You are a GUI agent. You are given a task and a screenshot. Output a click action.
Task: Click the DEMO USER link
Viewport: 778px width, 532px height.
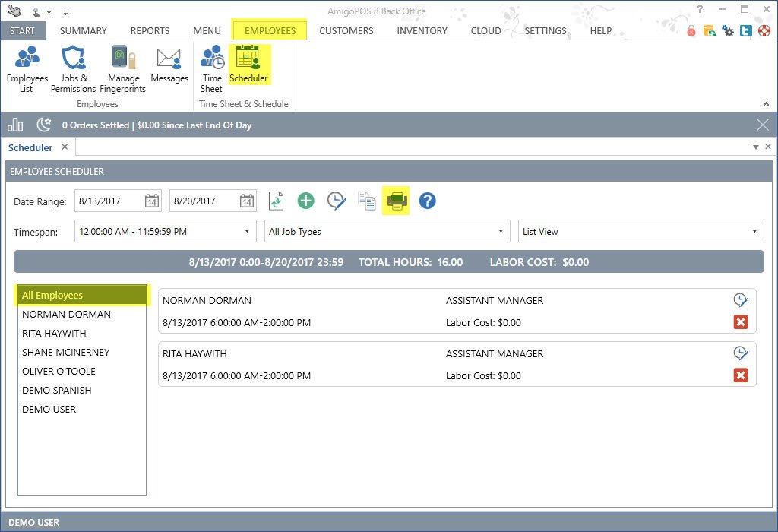(x=33, y=522)
